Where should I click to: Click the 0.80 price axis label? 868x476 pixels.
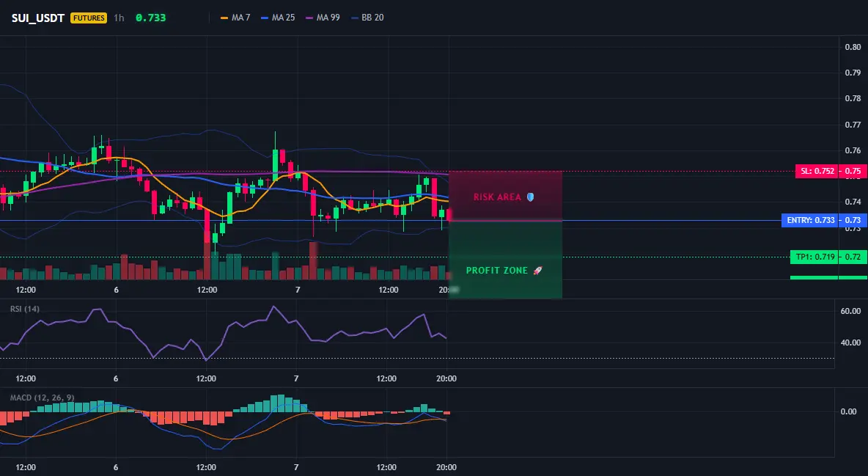pos(853,46)
